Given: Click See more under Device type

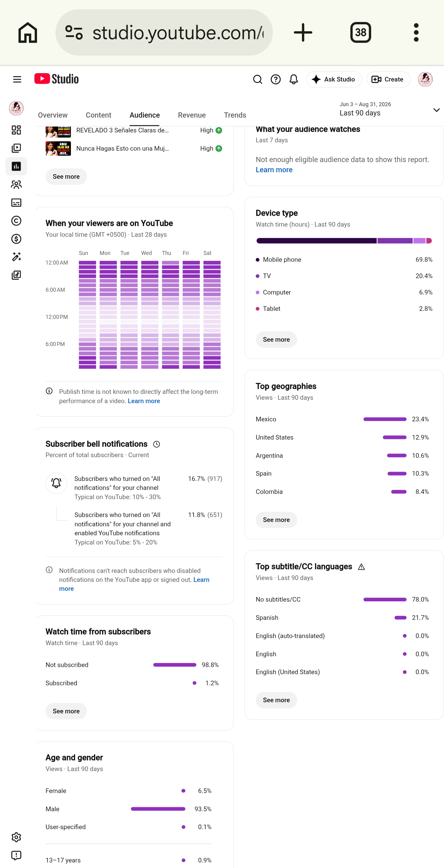Looking at the screenshot, I should pos(276,340).
